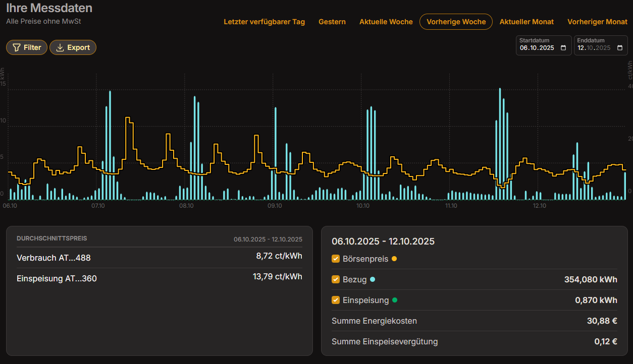The width and height of the screenshot is (633, 364).
Task: Click the funnel icon in Filter button
Action: (x=16, y=47)
